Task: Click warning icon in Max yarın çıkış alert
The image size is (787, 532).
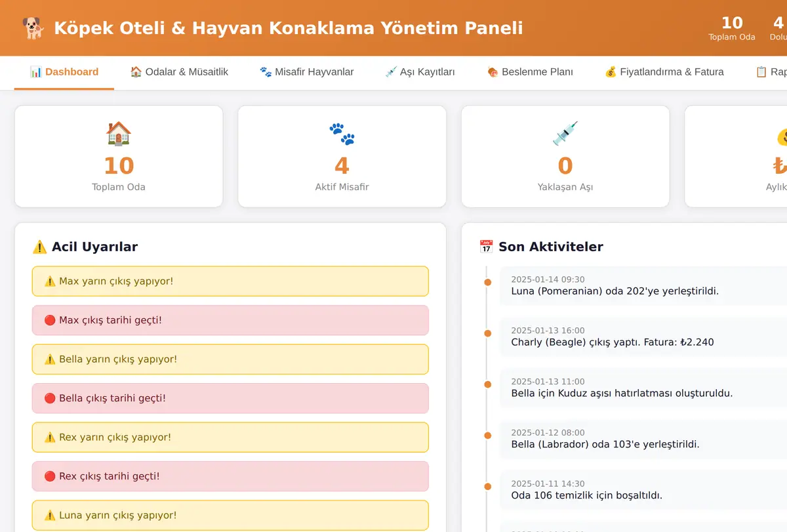Action: coord(50,281)
